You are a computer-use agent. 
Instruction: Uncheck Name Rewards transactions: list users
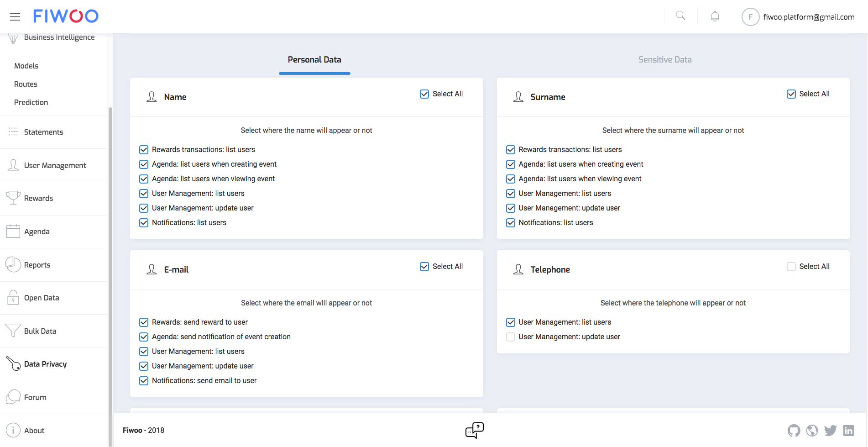point(144,150)
